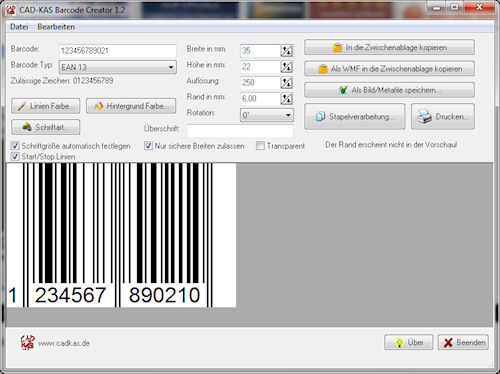Click the Auflösung value field
This screenshot has width=500, height=374.
260,83
